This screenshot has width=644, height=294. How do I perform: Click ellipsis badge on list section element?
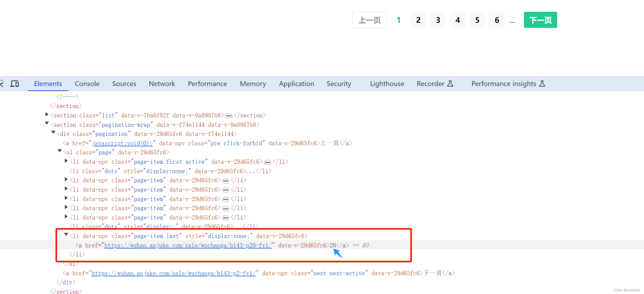(x=229, y=116)
